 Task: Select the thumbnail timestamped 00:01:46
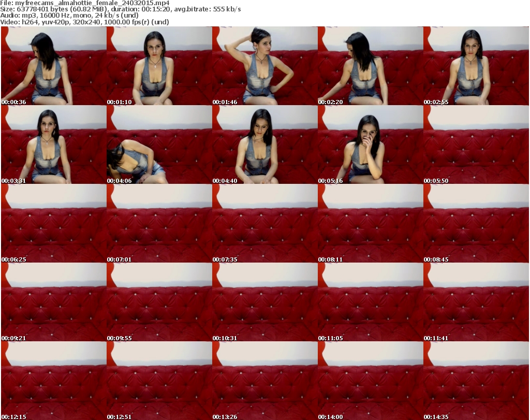point(264,66)
